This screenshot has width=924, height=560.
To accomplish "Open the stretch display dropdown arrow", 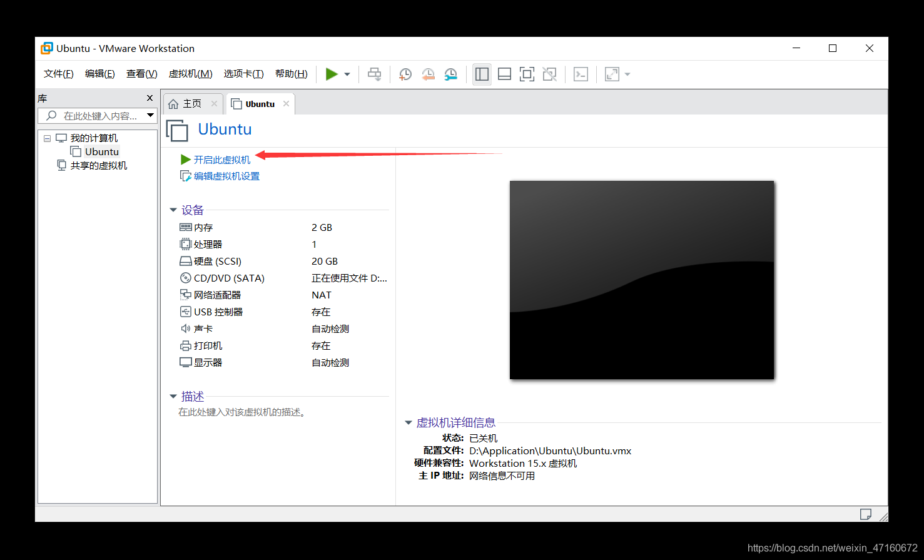I will click(627, 74).
